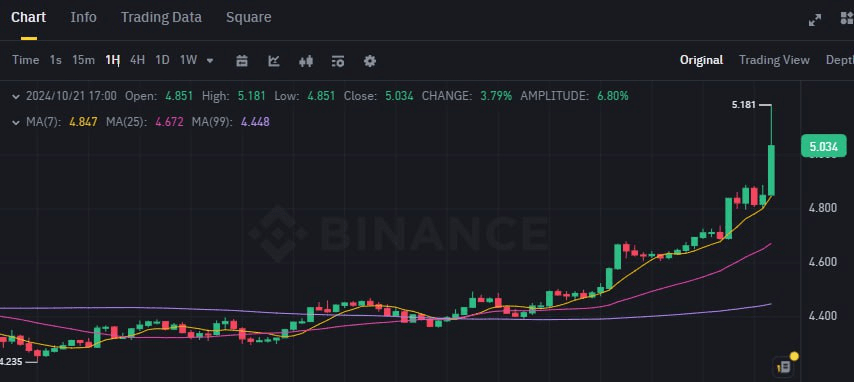Viewport: 854px width, 382px height.
Task: Click the MA(7) yellow value 4.847
Action: 83,122
